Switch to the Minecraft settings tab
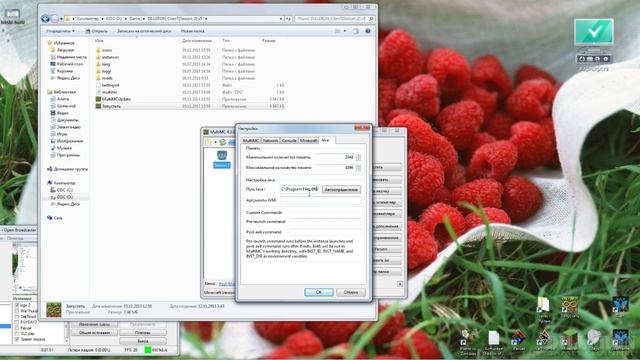Image resolution: width=640 pixels, height=360 pixels. click(308, 140)
